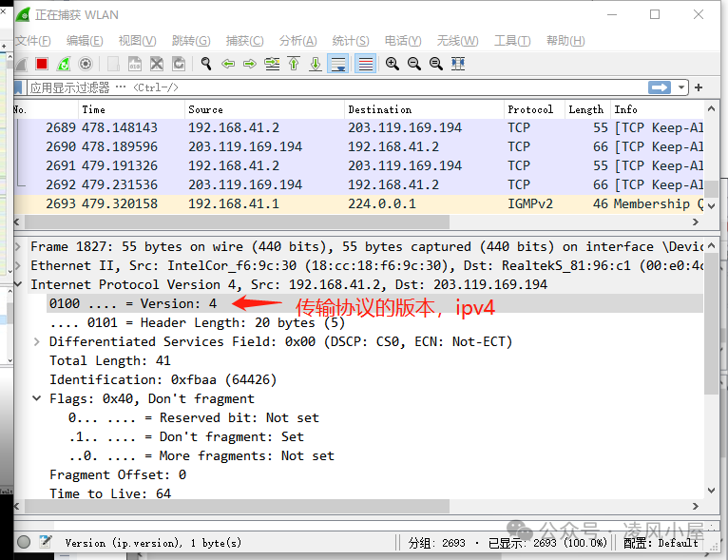
Task: Type in the display filter field
Action: [x=333, y=87]
